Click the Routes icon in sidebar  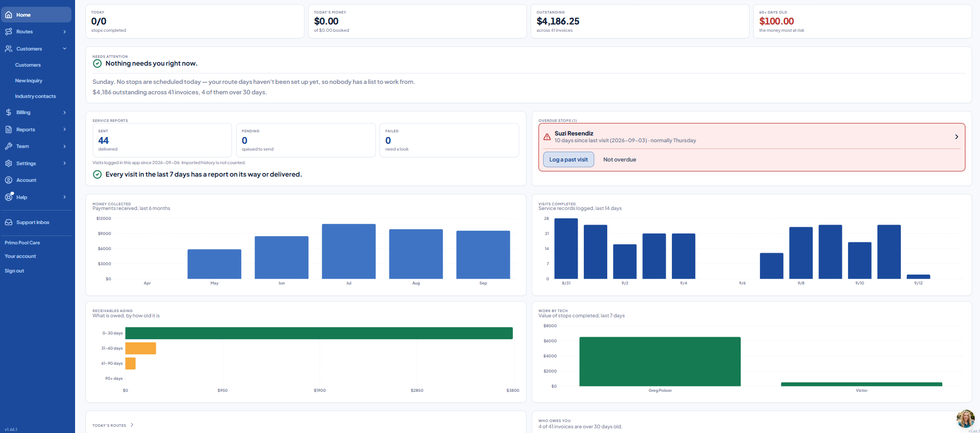point(8,32)
